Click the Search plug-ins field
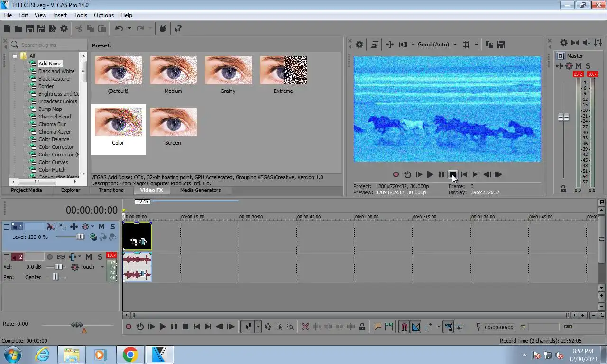Image resolution: width=607 pixels, height=364 pixels. tap(48, 45)
